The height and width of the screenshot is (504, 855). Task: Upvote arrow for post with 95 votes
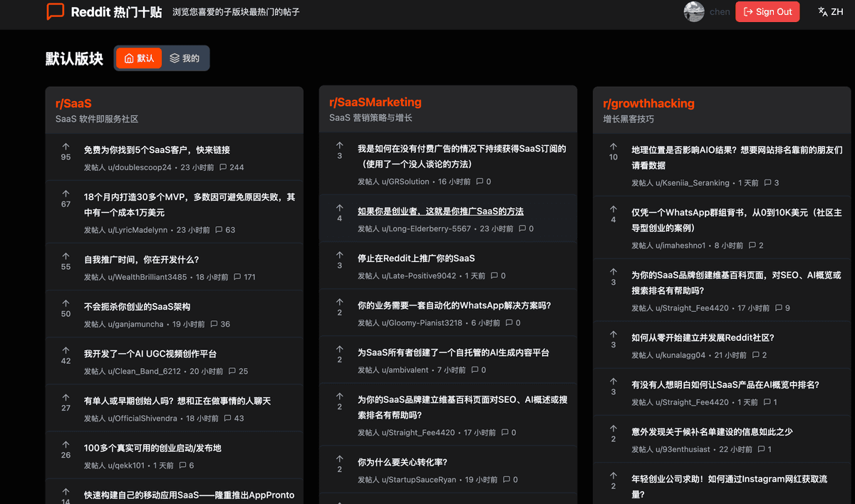point(66,146)
